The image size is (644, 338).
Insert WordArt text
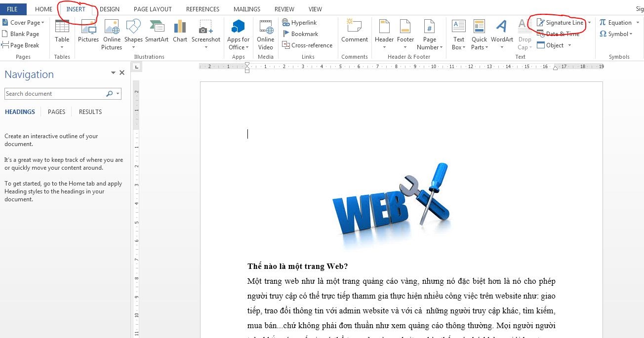click(x=502, y=35)
